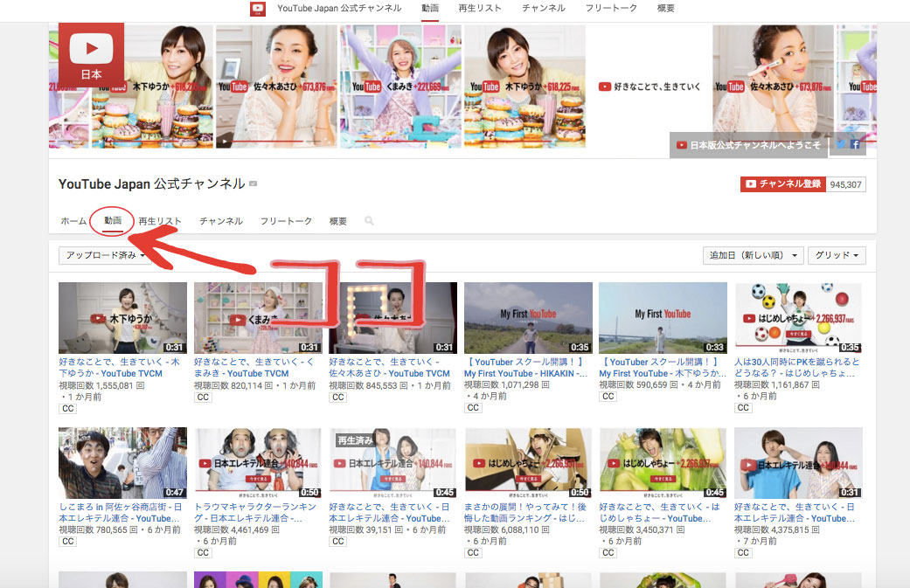
Task: Click CC badge under 佐々木あさひ TVCM video
Action: coord(337,398)
